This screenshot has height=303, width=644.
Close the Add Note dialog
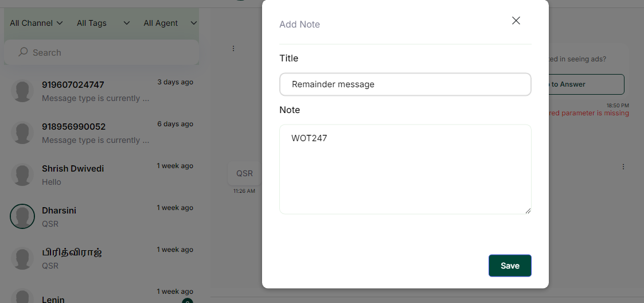[516, 21]
